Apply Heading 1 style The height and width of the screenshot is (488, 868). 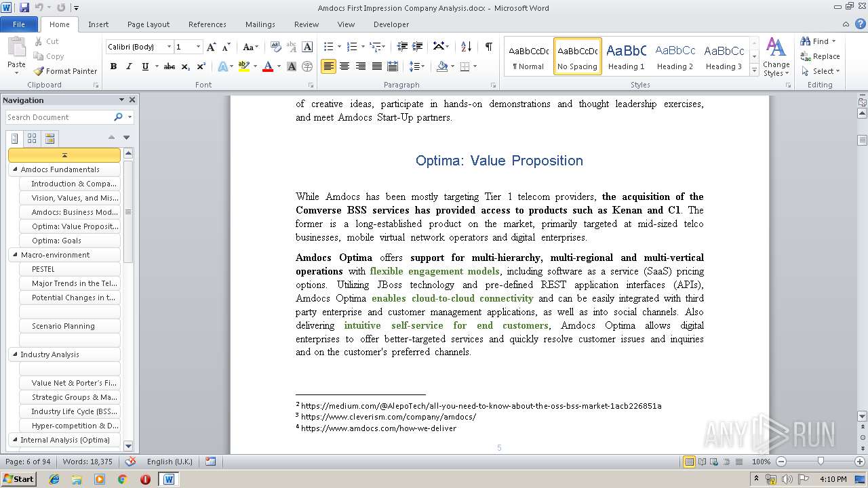pyautogui.click(x=626, y=56)
